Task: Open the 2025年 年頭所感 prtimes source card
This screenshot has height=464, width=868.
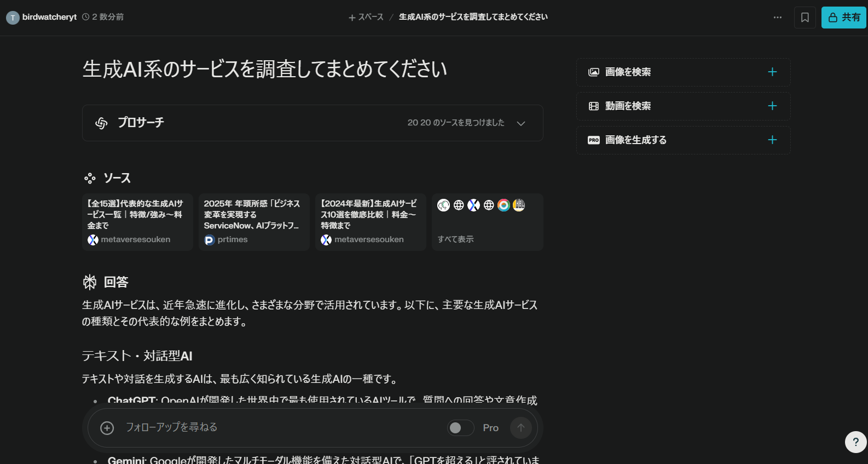Action: (254, 222)
